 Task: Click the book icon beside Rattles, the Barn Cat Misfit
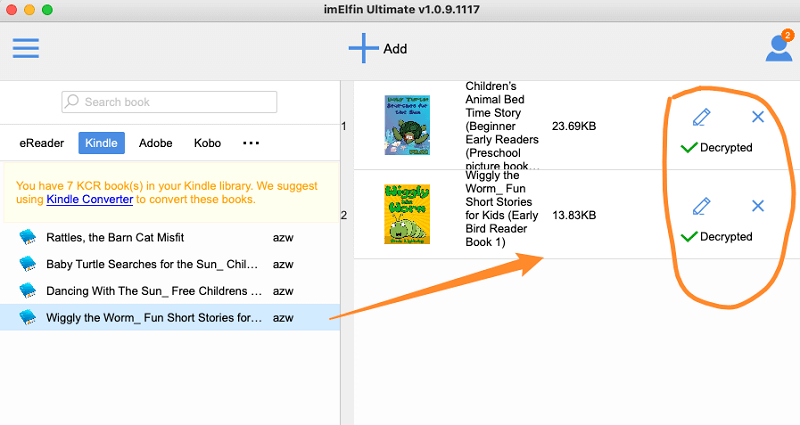[x=28, y=237]
